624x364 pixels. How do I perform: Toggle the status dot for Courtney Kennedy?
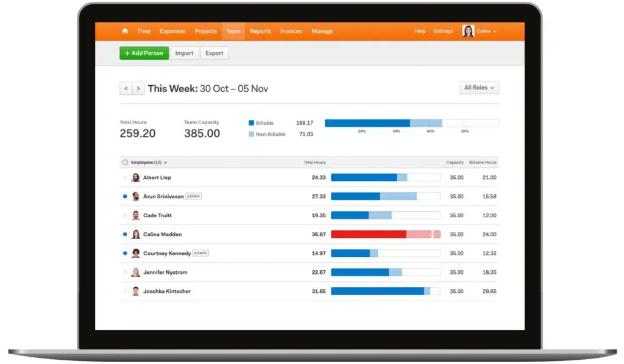(x=125, y=253)
